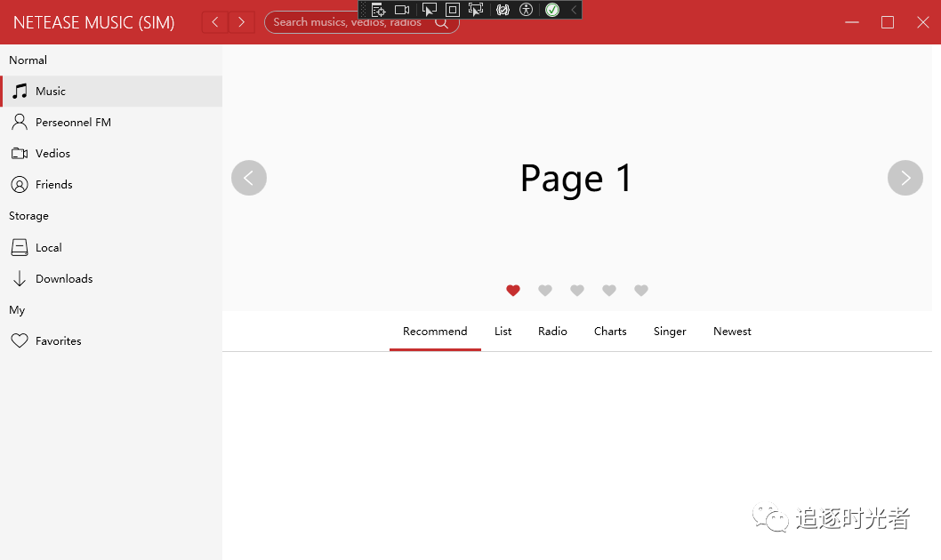Switch to the Radio tab
This screenshot has height=560, width=941.
click(552, 332)
